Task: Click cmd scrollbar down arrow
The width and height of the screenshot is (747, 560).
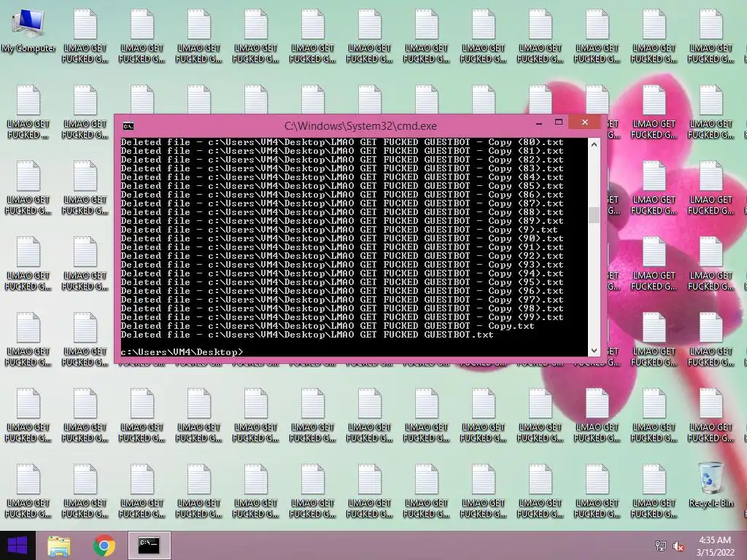Action: click(594, 351)
